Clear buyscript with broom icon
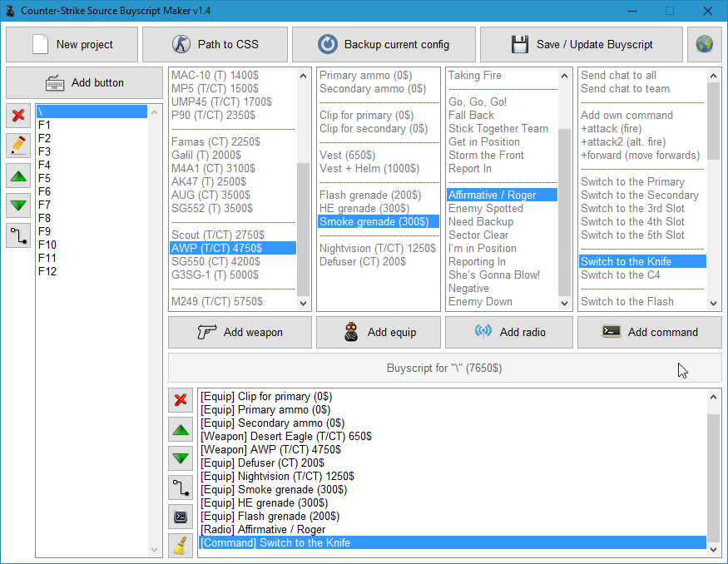This screenshot has width=728, height=564. [x=181, y=546]
